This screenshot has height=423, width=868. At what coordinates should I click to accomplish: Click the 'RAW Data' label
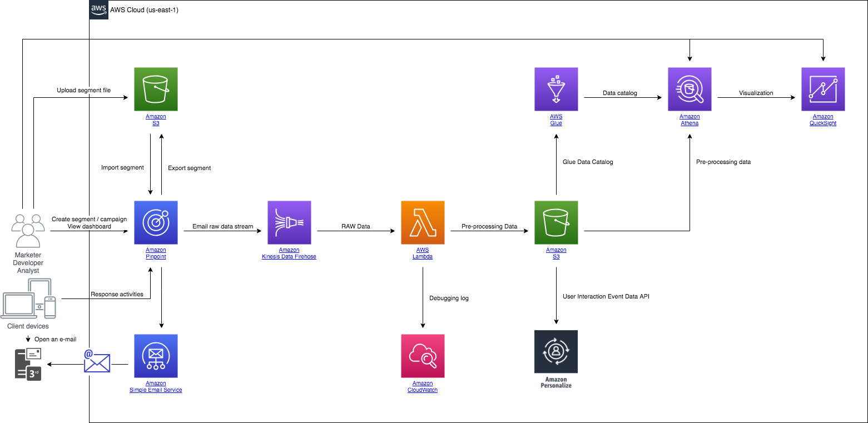(356, 226)
